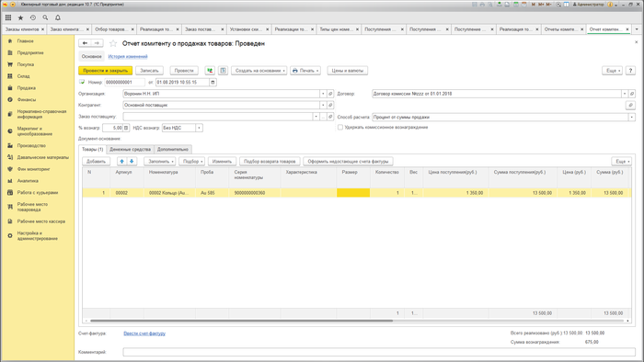Open info about program icon
Viewport: 644px width, 362px height.
pos(610,5)
